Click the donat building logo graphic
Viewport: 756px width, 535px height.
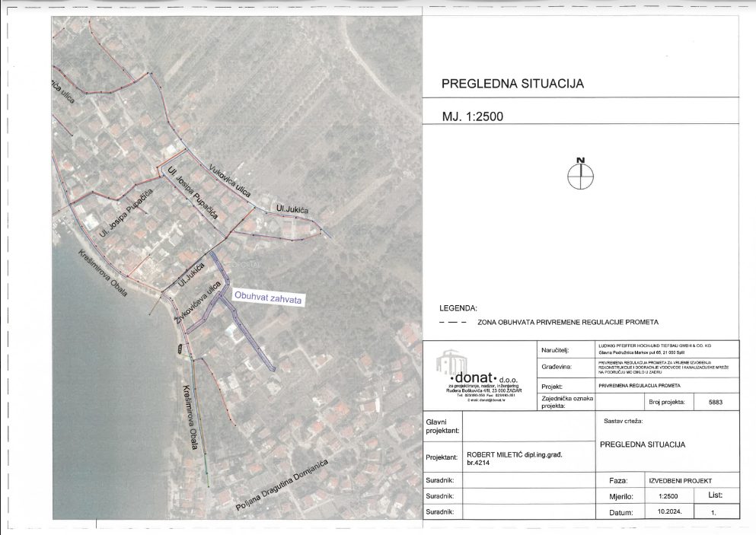[452, 361]
